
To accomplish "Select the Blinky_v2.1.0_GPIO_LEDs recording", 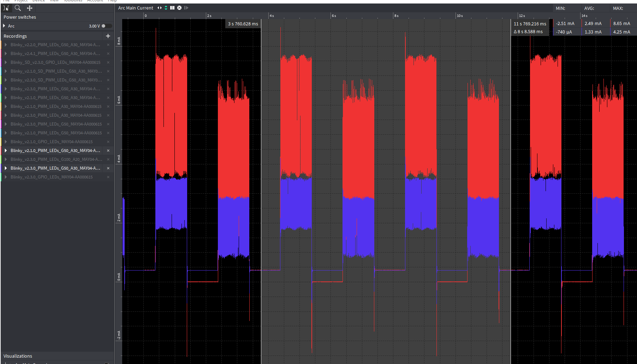I will click(x=51, y=141).
